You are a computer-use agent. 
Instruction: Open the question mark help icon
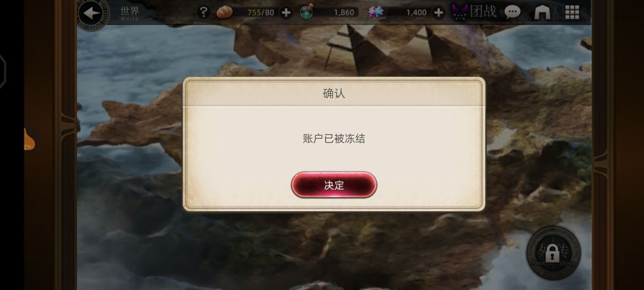[x=203, y=12]
